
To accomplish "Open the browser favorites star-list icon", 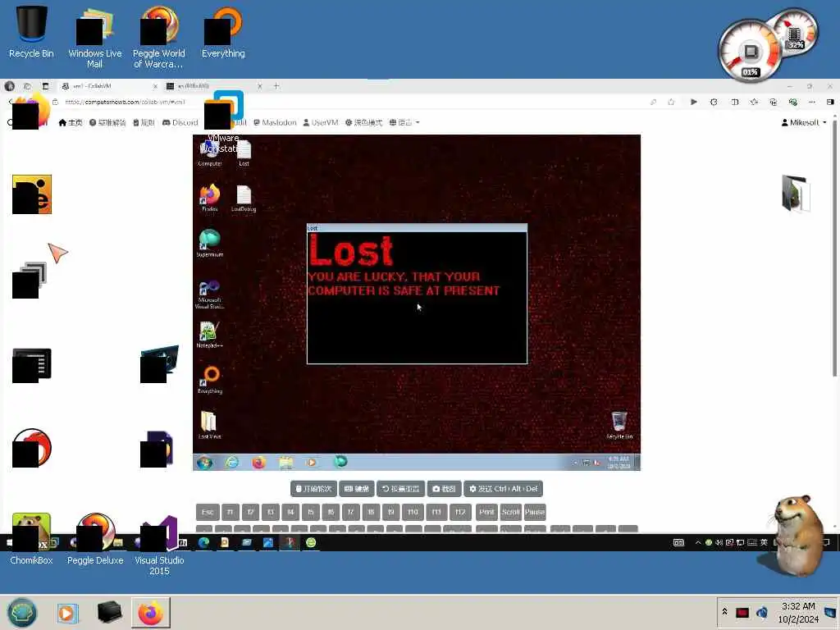I will click(755, 102).
